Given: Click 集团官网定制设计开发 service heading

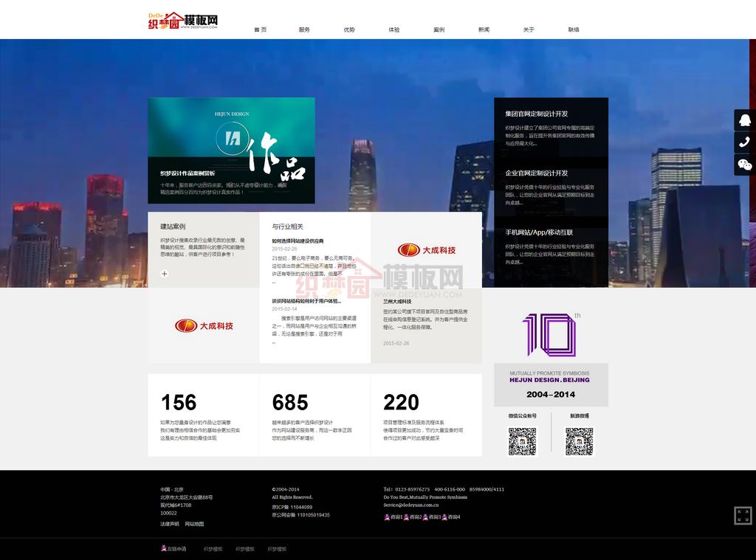Looking at the screenshot, I should [x=537, y=114].
